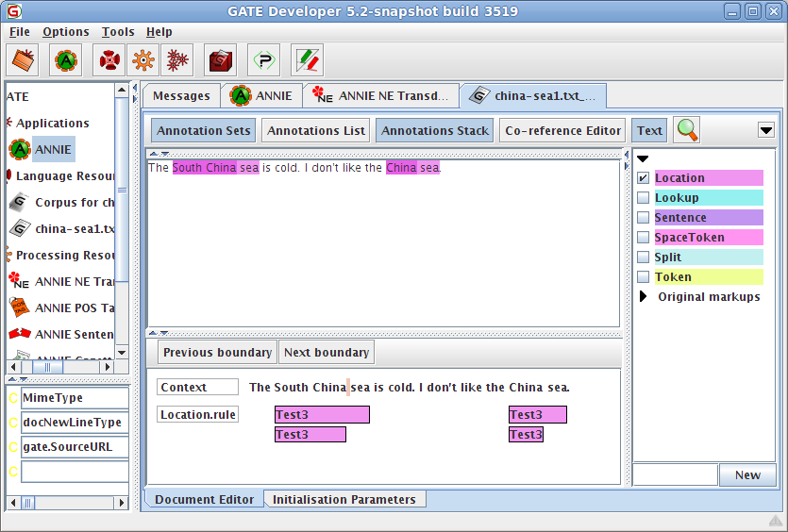Viewport: 788px width, 532px height.
Task: Switch to the Messages tab
Action: [x=181, y=96]
